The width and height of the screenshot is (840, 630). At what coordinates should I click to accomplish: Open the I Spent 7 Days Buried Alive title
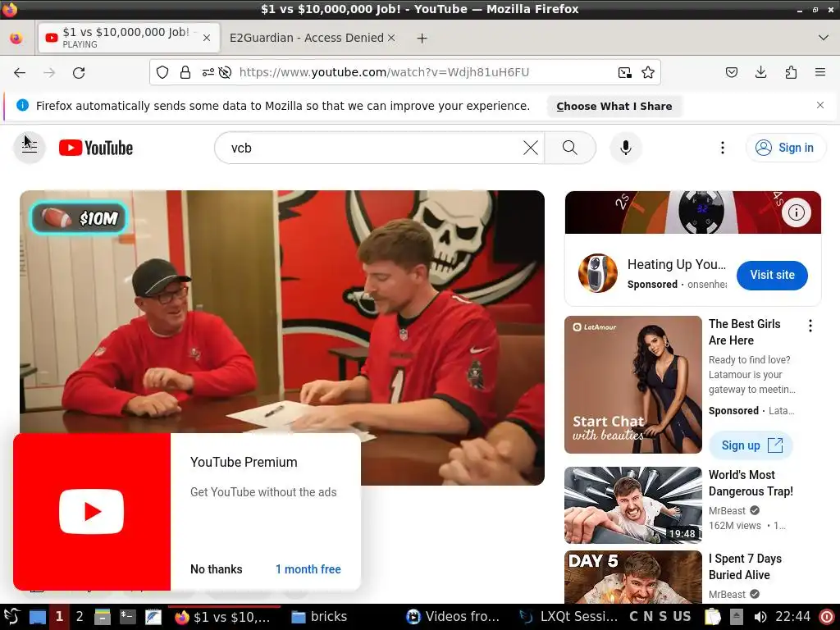pos(745,567)
